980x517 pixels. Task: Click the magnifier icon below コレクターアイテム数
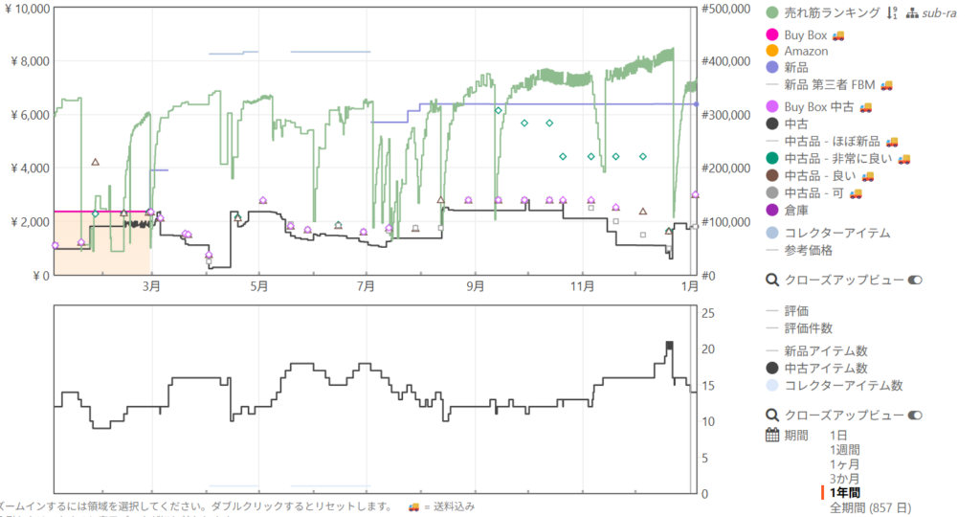[773, 416]
